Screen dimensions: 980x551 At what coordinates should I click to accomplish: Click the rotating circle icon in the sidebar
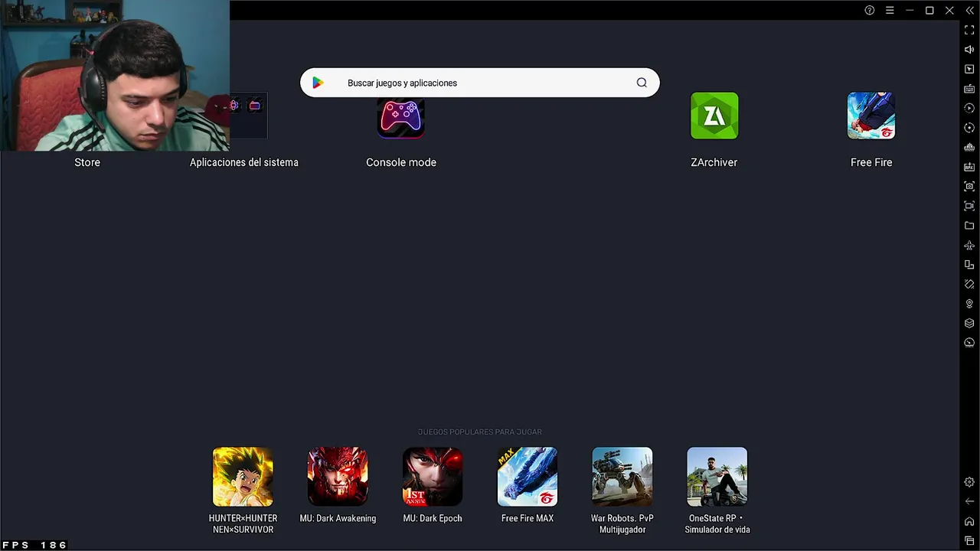tap(969, 128)
